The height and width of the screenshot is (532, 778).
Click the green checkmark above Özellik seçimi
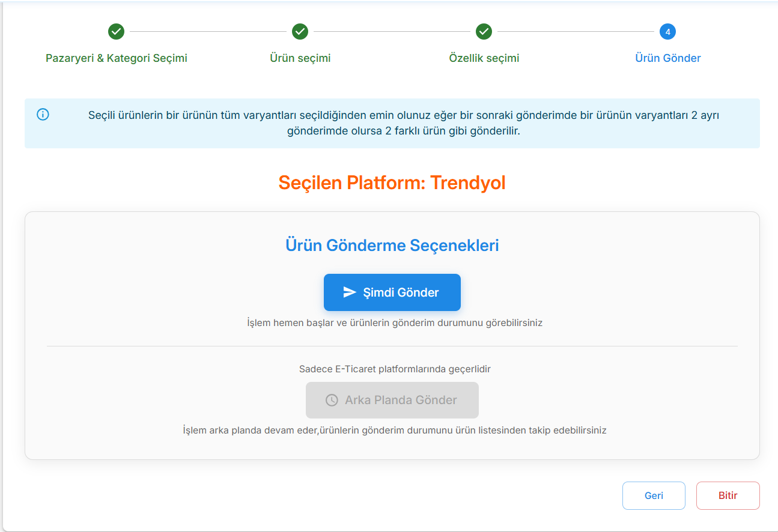point(484,31)
